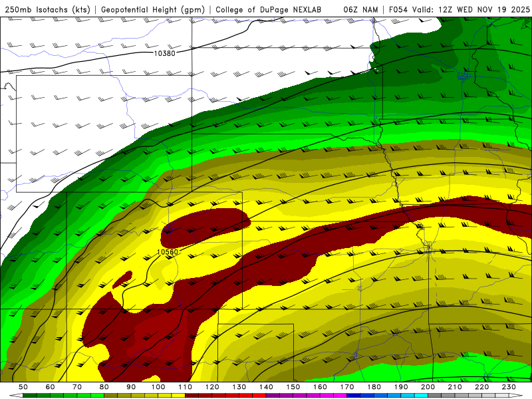Choose the 170 legend number

click(x=347, y=387)
